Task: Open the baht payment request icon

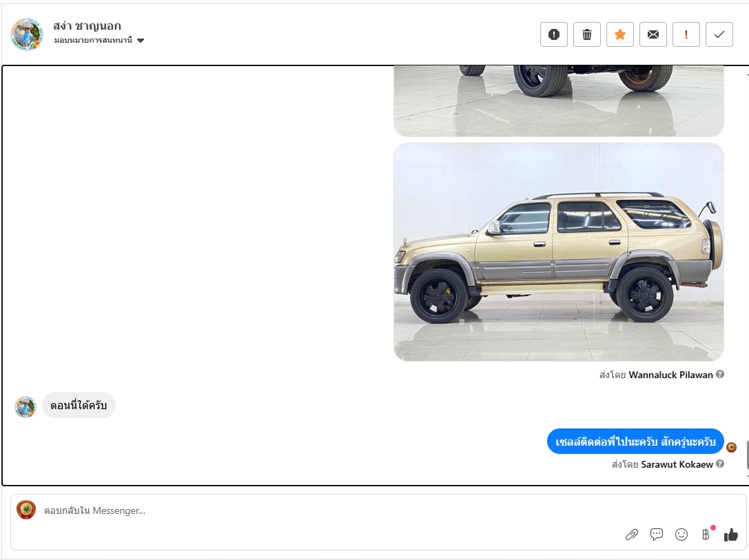Action: pos(706,535)
